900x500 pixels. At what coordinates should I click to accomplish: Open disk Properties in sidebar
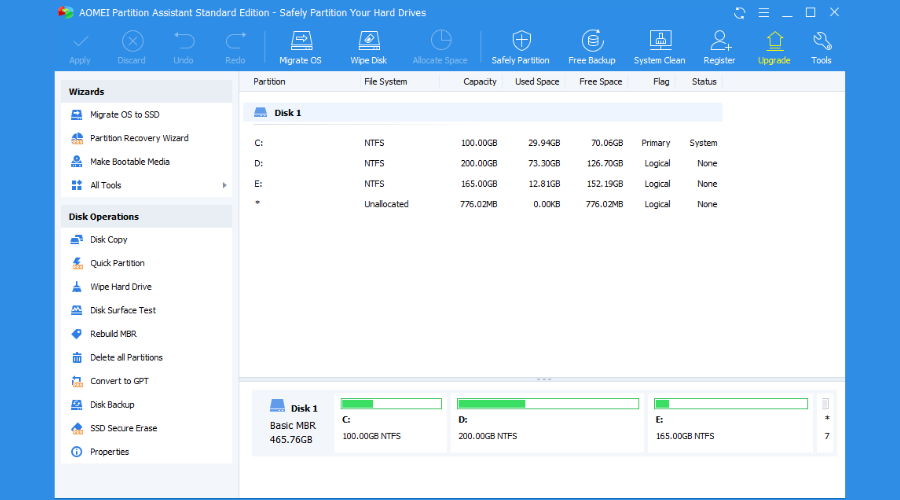coord(109,452)
